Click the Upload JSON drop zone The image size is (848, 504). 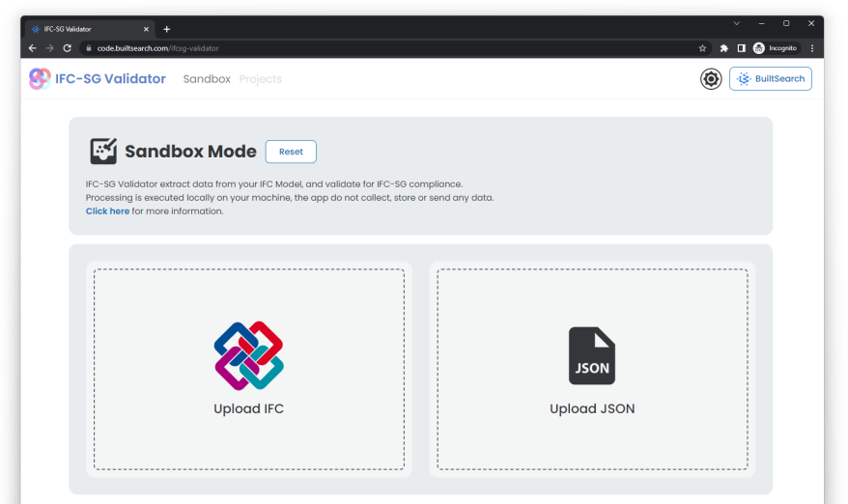[x=592, y=370]
